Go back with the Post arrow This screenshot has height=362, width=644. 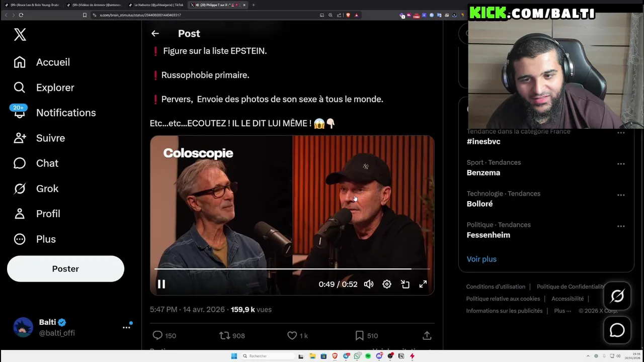[155, 33]
